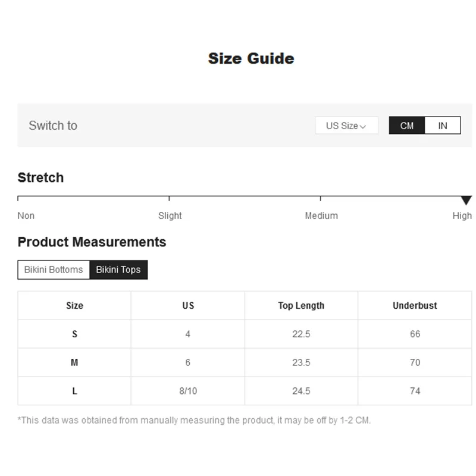Viewport: 476px width, 476px height.
Task: Select the Bikini Tops tab
Action: [x=118, y=270]
